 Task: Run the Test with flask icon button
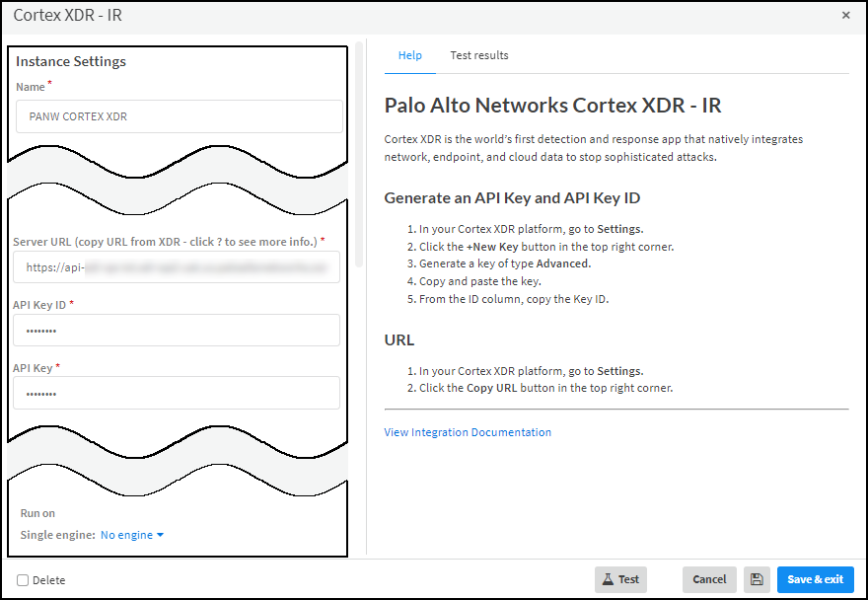click(x=620, y=579)
